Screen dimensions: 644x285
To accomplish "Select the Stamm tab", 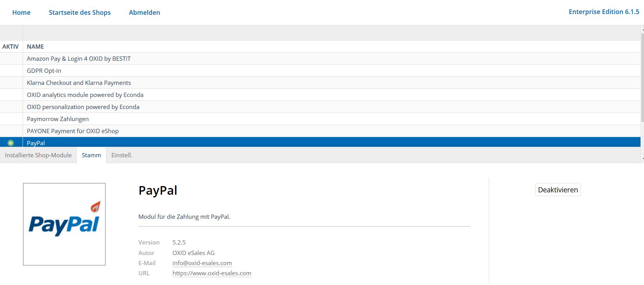I will (91, 155).
